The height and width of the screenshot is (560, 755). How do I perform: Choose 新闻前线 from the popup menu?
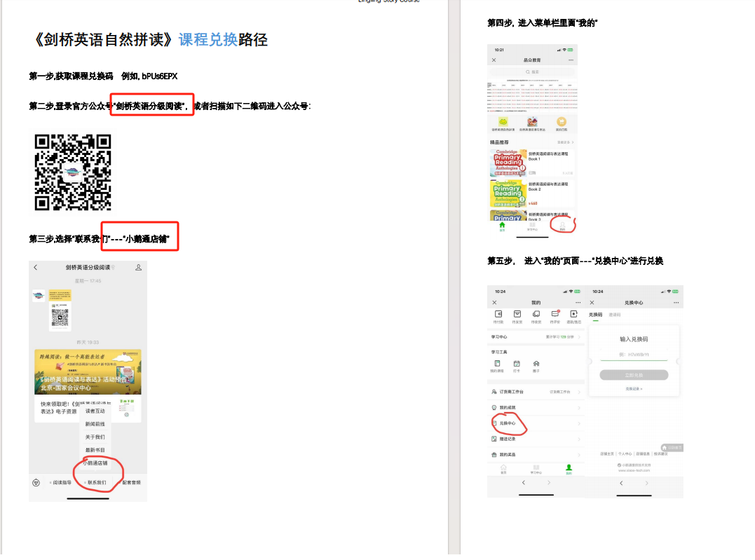tap(95, 424)
